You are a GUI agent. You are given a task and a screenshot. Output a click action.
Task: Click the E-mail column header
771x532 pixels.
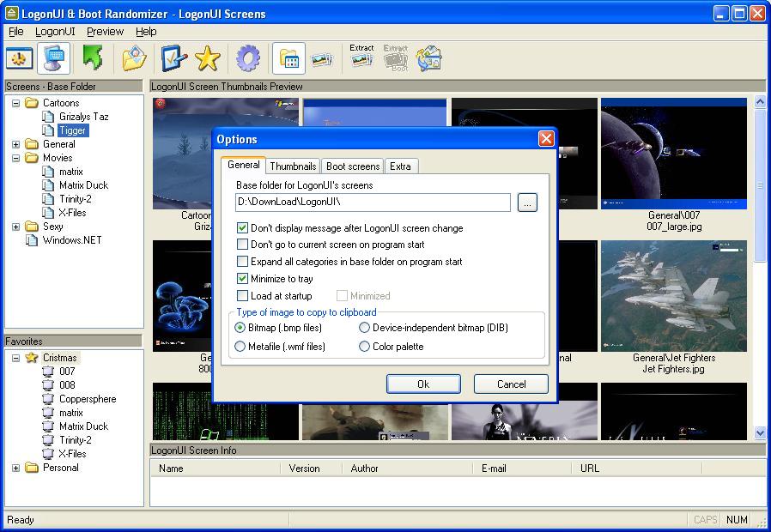click(522, 469)
